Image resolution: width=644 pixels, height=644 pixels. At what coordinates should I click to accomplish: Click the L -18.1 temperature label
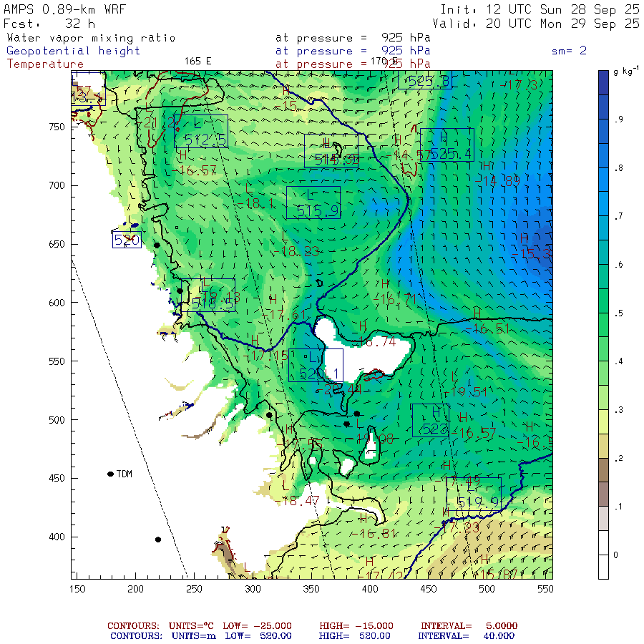(256, 196)
